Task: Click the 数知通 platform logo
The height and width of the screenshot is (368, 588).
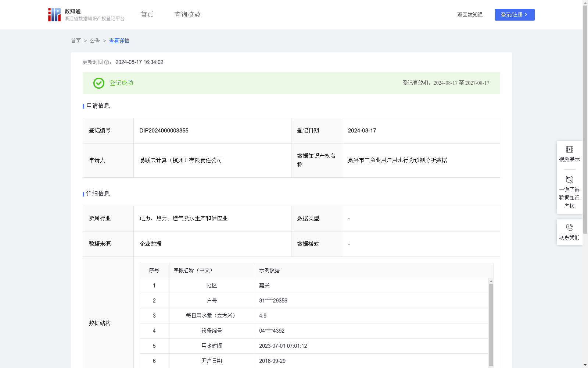Action: tap(54, 14)
